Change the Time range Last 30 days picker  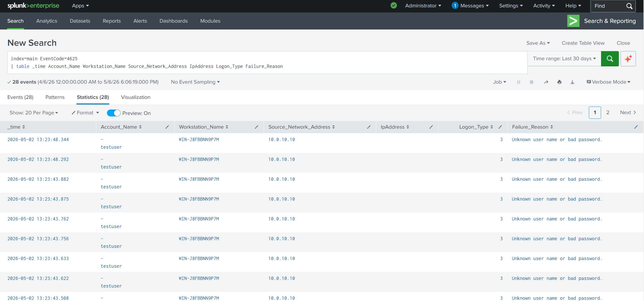click(564, 59)
